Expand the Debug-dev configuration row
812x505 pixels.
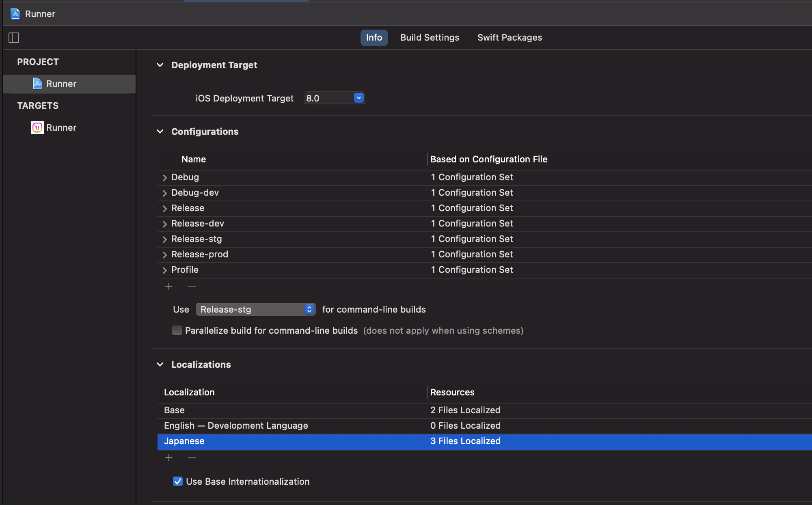[165, 193]
